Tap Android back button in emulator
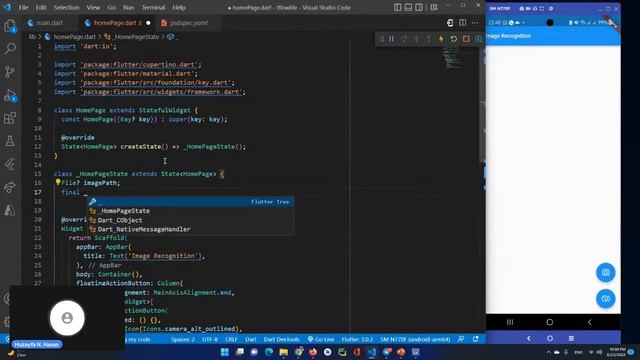 [589, 322]
